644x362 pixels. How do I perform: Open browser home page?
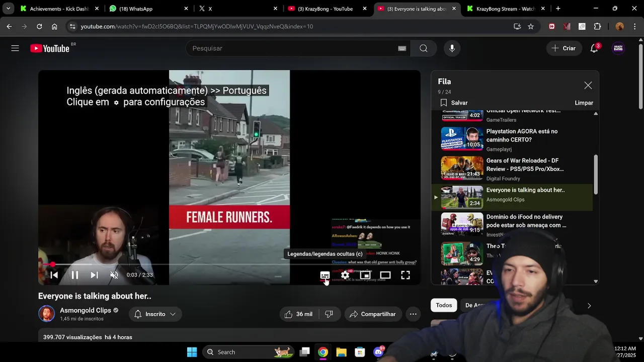click(x=54, y=26)
